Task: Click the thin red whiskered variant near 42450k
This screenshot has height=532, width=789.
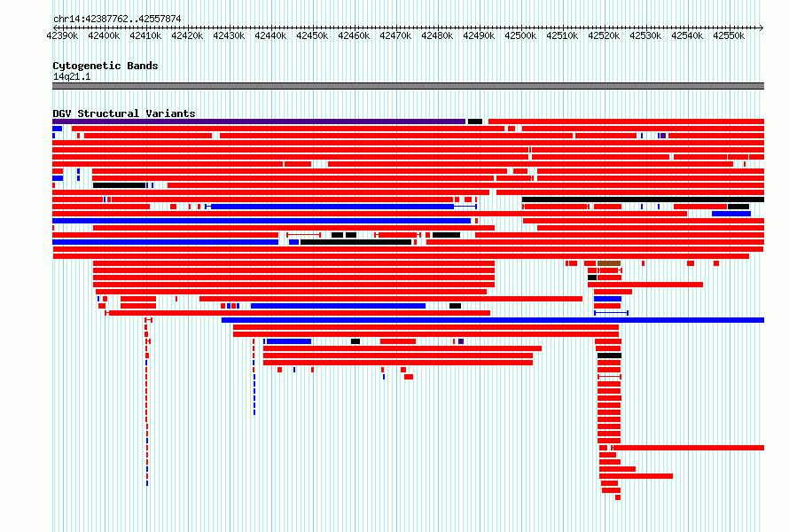Action: (303, 235)
